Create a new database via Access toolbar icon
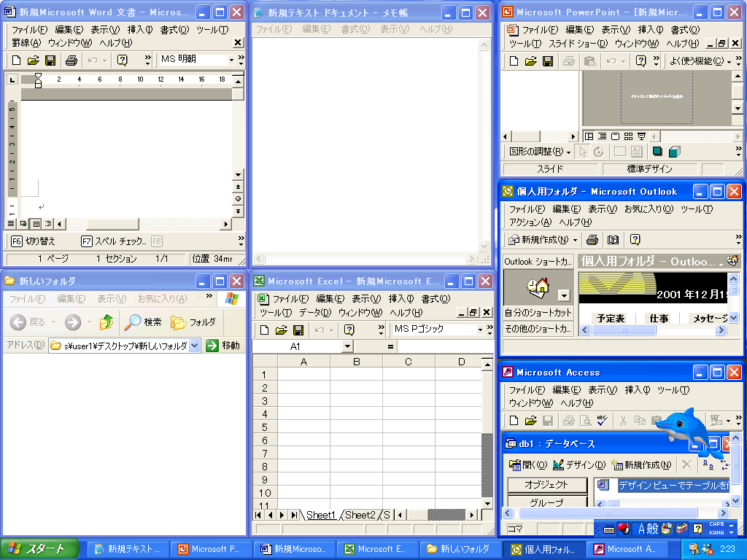The height and width of the screenshot is (560, 747). point(514,420)
